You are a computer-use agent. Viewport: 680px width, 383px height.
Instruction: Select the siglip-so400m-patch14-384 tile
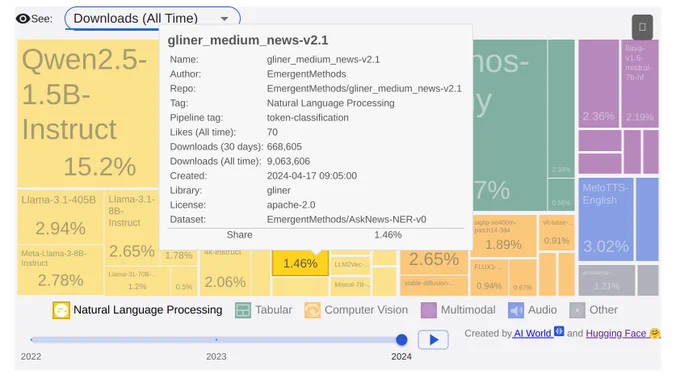[x=503, y=236]
